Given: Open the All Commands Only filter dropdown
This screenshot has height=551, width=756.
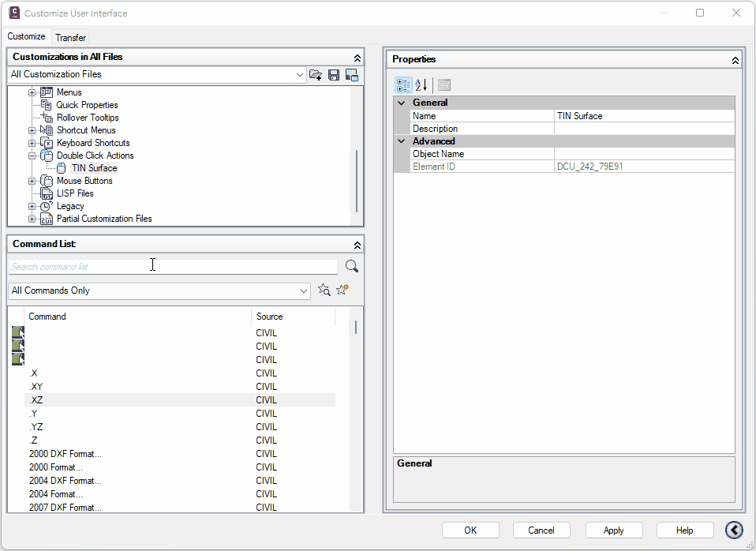Looking at the screenshot, I should 305,291.
